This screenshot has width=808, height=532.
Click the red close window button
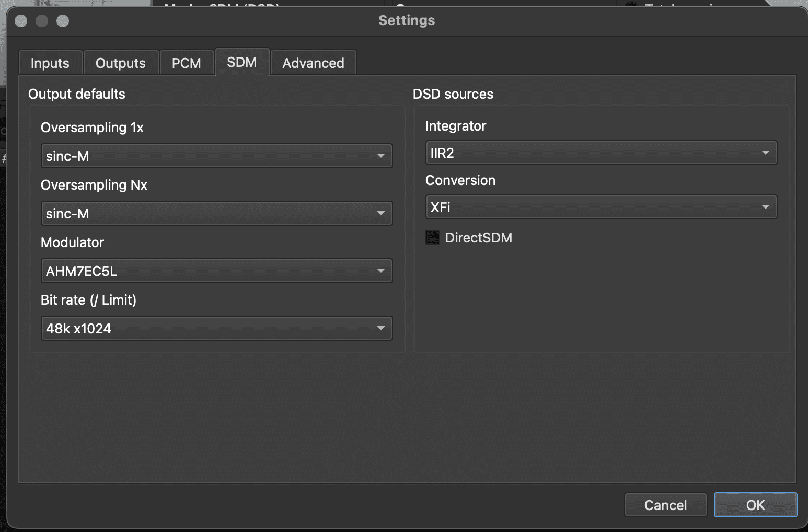point(21,21)
